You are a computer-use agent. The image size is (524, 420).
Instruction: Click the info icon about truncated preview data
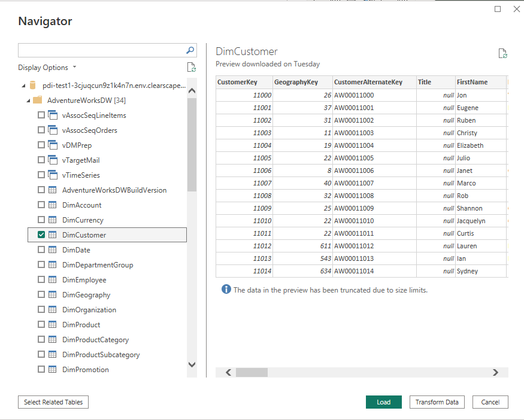coord(226,289)
